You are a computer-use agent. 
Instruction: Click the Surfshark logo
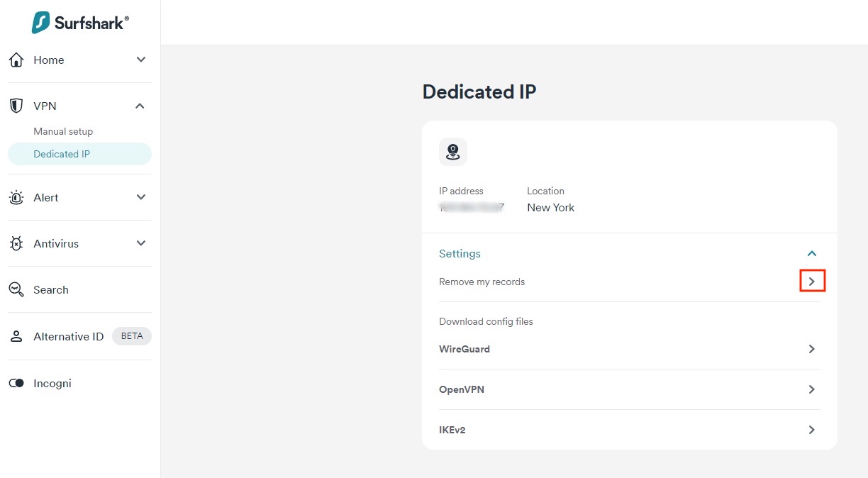click(80, 22)
